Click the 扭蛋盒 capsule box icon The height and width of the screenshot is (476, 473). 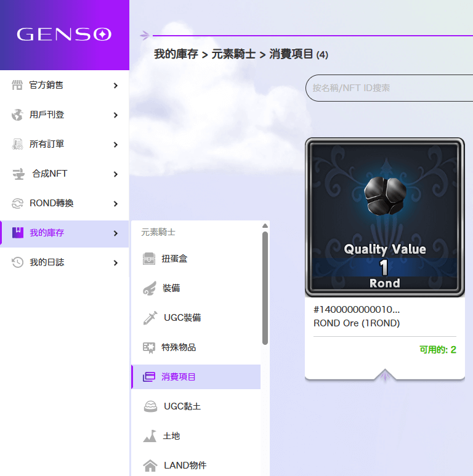[x=149, y=259]
